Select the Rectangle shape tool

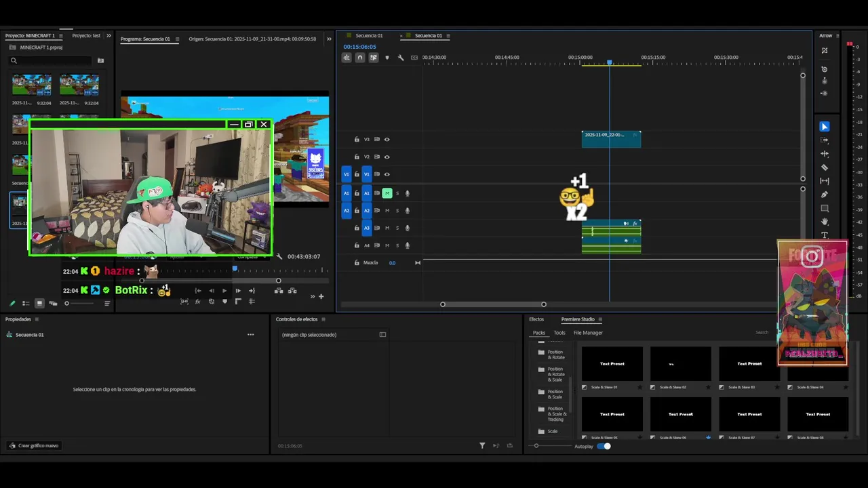click(825, 208)
